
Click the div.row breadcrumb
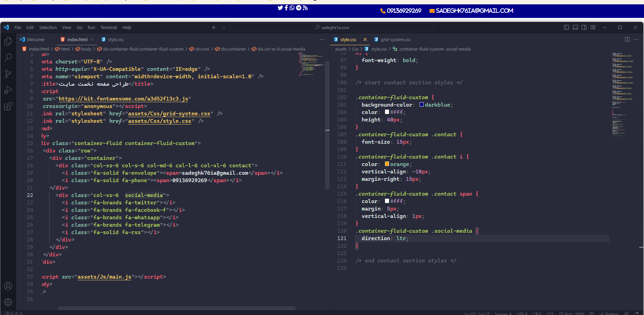coord(199,49)
